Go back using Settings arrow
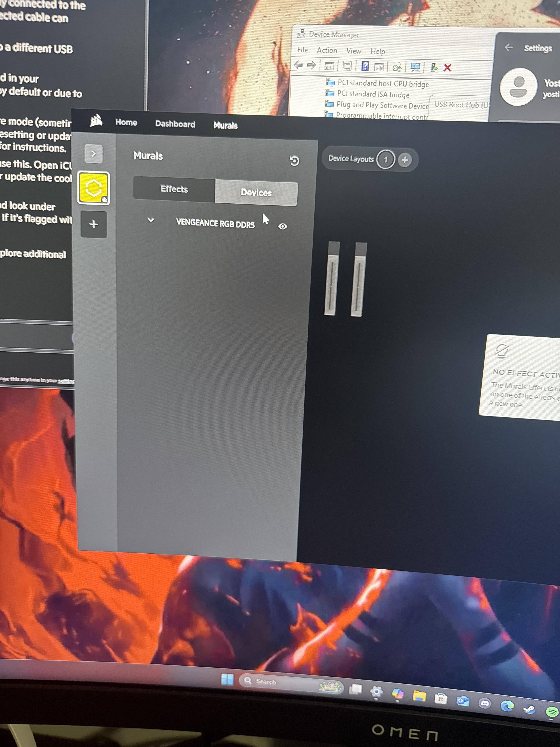The image size is (560, 747). click(x=508, y=48)
